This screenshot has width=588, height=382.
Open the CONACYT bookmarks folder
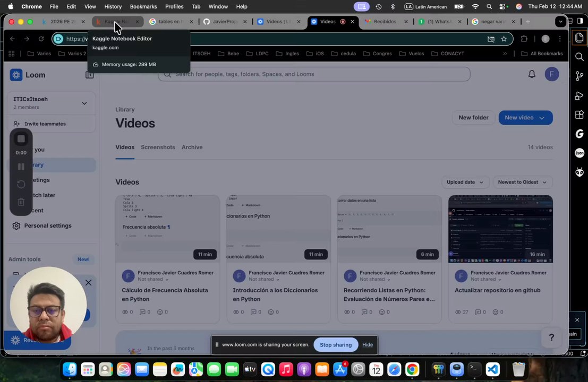pos(448,54)
